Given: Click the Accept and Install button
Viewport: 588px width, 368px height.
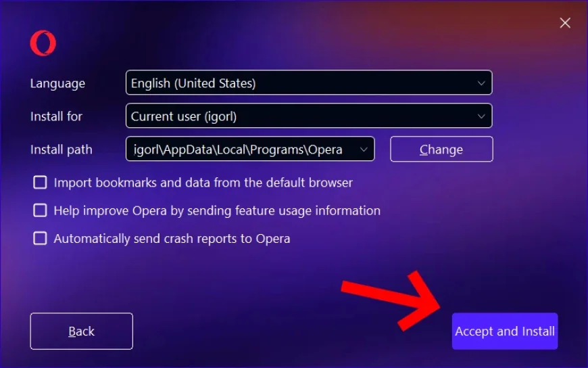Looking at the screenshot, I should 505,331.
